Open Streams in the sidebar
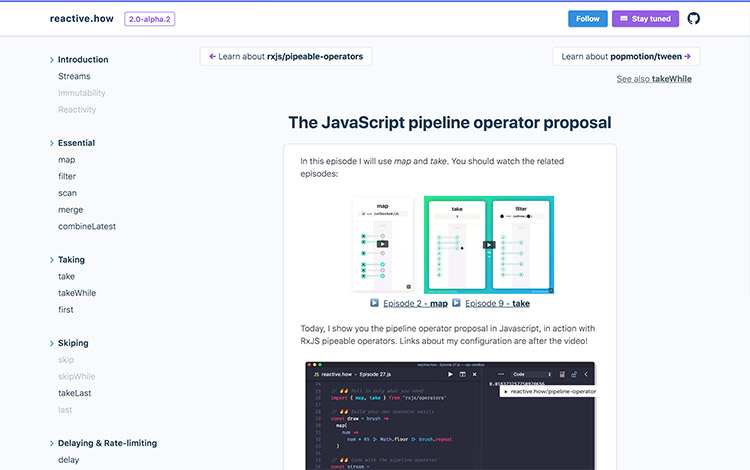The width and height of the screenshot is (750, 470). tap(74, 76)
